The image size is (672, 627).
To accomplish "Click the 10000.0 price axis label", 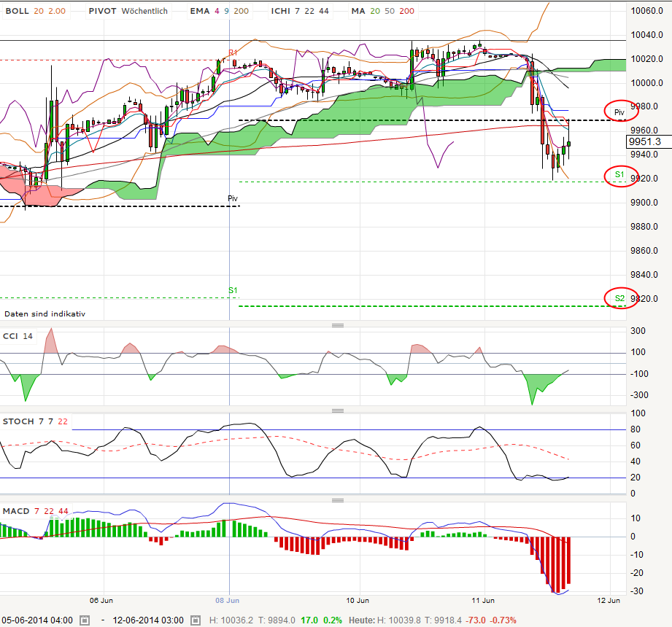I will tap(646, 82).
